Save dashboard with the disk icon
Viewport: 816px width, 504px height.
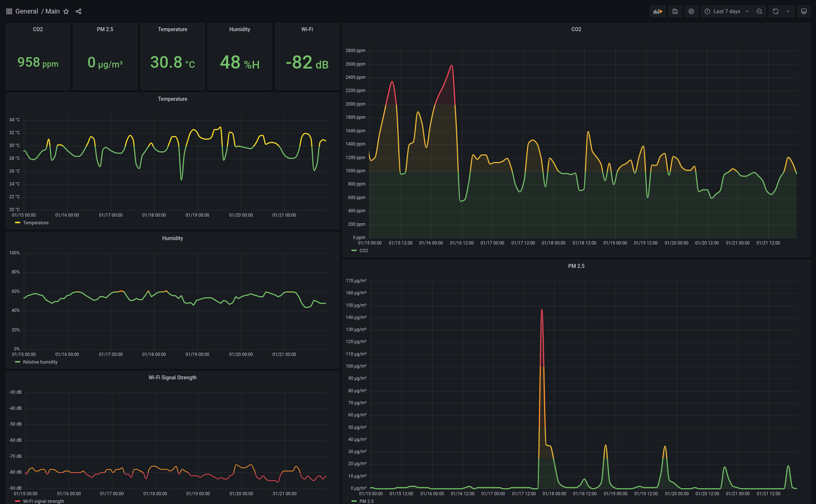675,11
